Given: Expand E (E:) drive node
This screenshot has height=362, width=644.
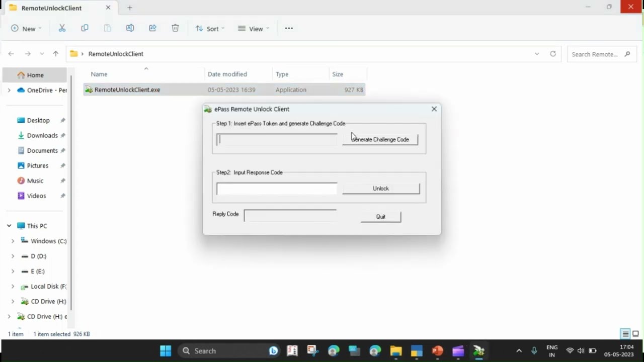Looking at the screenshot, I should [x=13, y=271].
